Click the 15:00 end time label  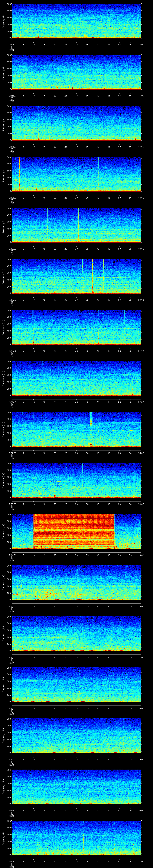[141, 44]
